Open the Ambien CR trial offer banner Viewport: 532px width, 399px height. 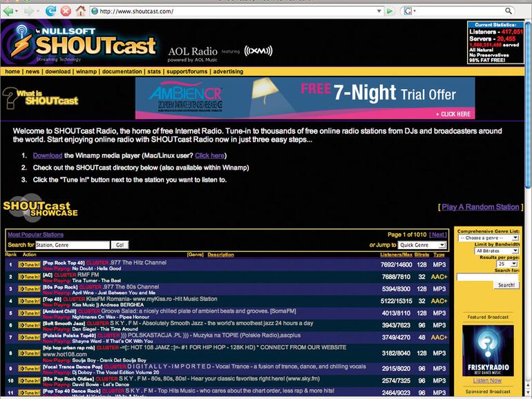305,98
